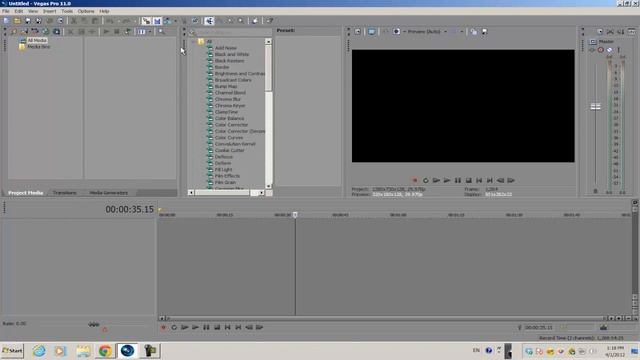Open the File menu
Viewport: 640px width, 360px height.
pos(6,11)
